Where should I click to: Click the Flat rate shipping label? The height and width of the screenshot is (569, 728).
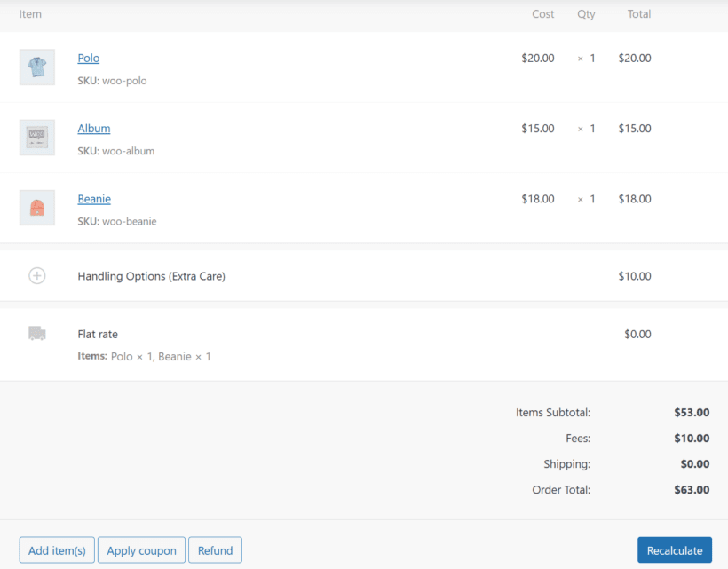(x=98, y=334)
